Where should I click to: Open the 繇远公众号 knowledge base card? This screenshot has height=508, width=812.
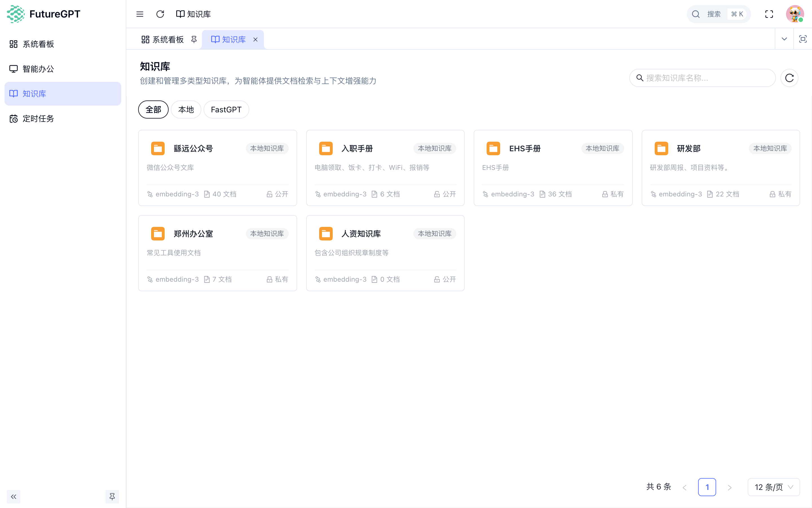click(217, 168)
